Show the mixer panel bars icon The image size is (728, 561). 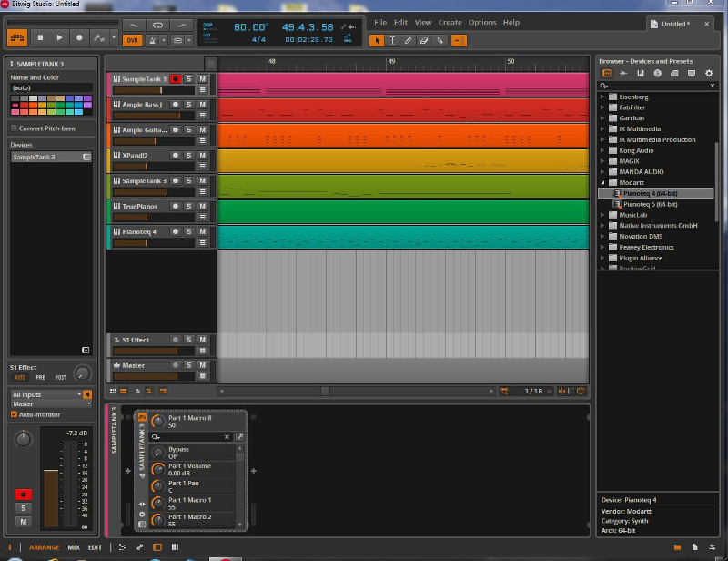175,547
